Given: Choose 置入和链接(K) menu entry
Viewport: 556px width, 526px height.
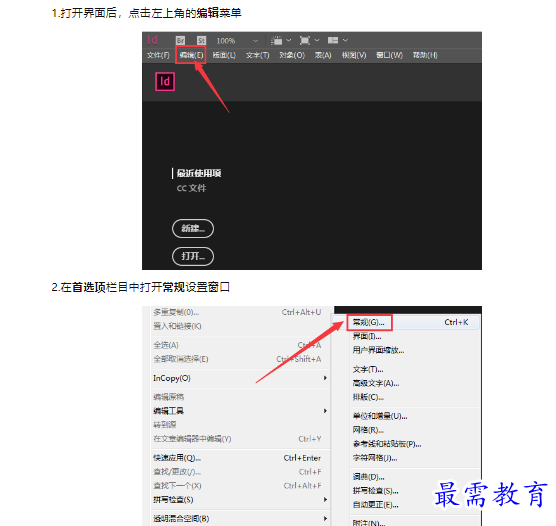Looking at the screenshot, I should tap(237, 326).
